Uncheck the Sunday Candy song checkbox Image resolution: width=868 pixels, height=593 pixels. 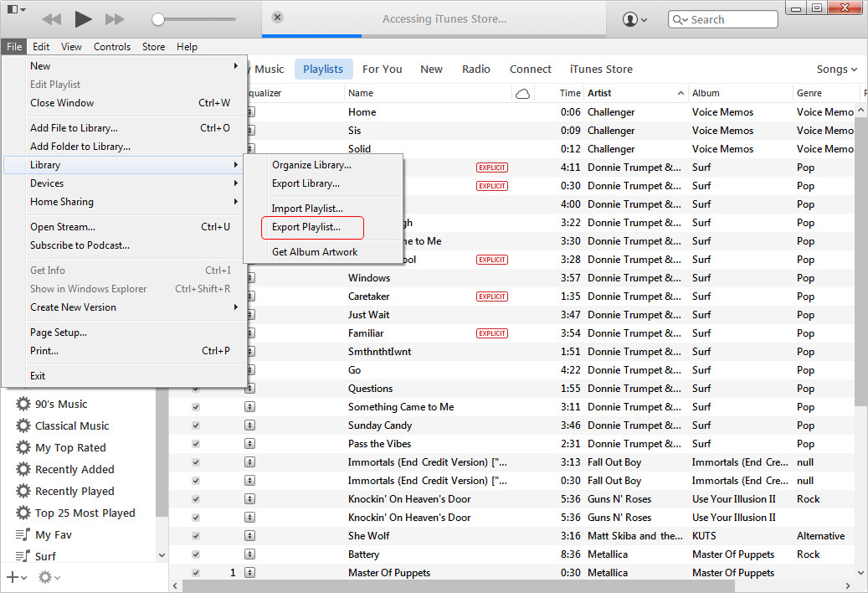(196, 425)
